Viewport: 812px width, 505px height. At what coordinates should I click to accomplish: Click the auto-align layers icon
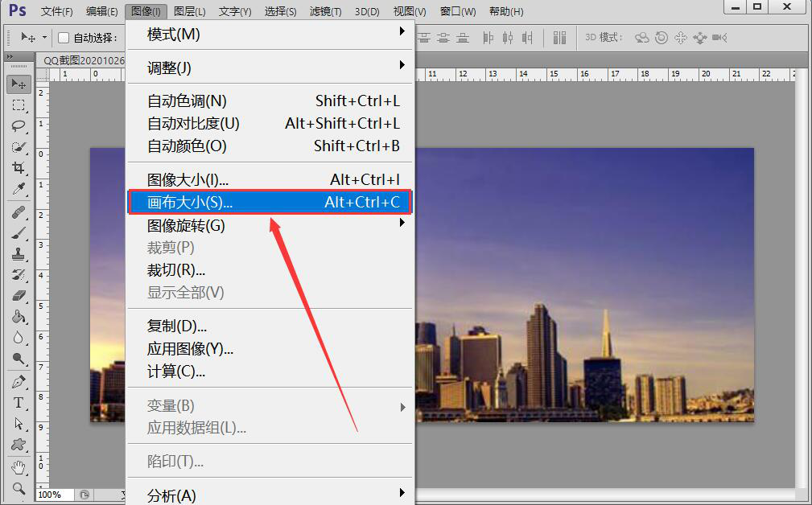(x=559, y=37)
